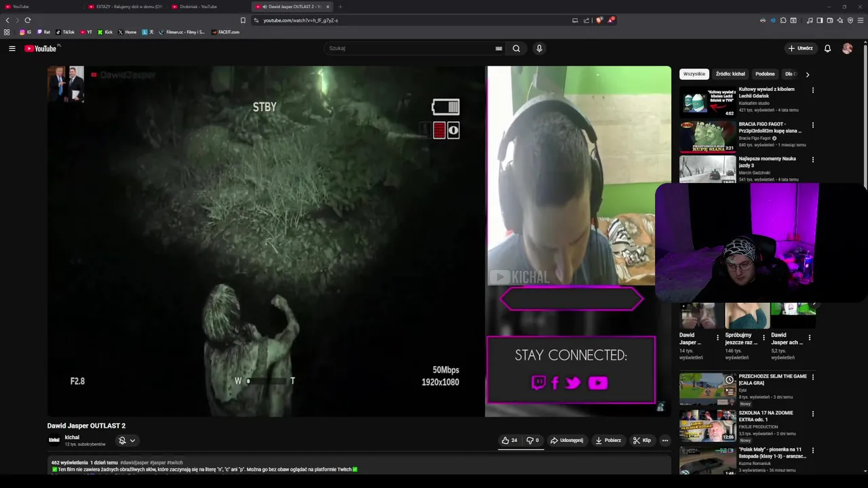Open options for Spróbujmy jeszcze raz short
Viewport: 868px width, 488px height.
point(764,337)
